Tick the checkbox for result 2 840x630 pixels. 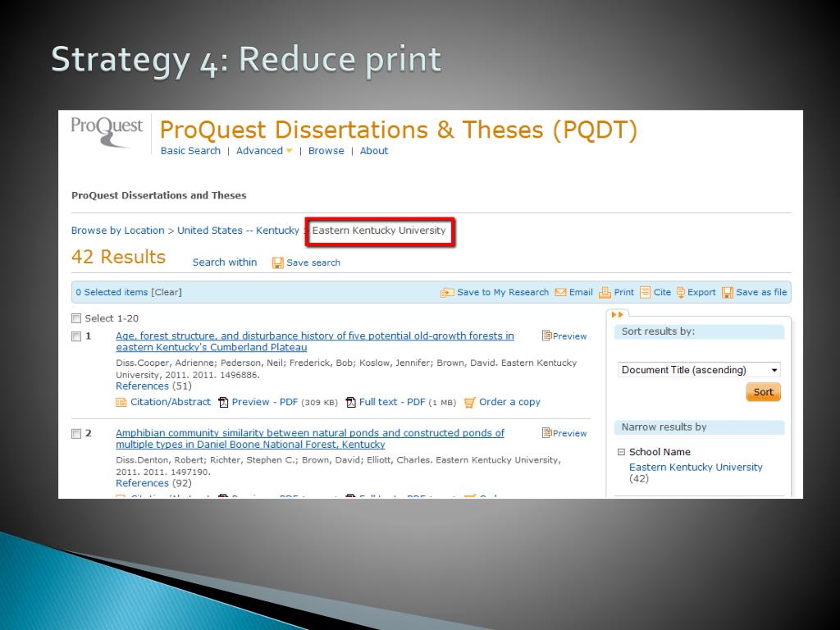coord(76,433)
